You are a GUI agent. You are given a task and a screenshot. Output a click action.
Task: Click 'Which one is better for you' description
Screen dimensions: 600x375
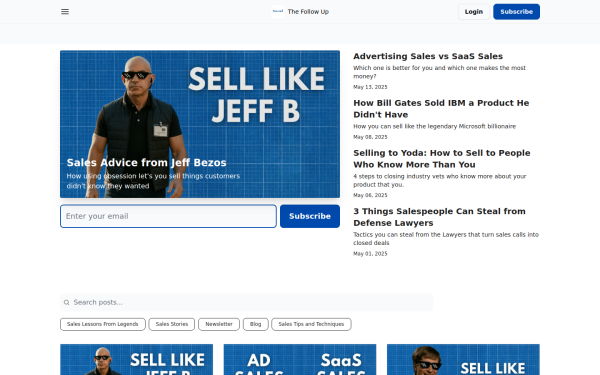click(439, 72)
